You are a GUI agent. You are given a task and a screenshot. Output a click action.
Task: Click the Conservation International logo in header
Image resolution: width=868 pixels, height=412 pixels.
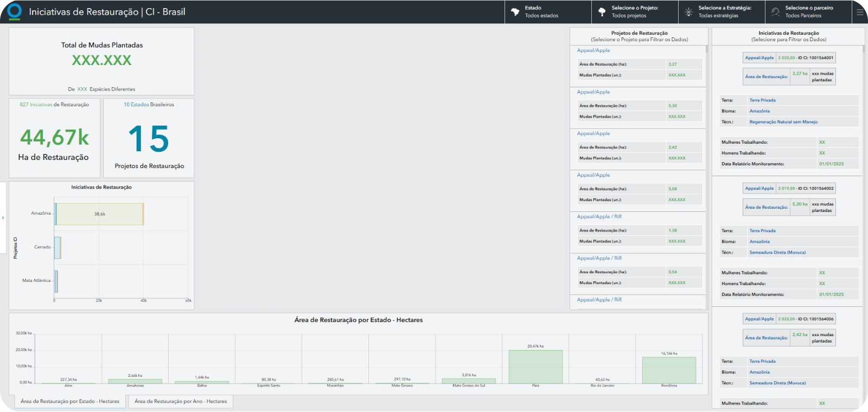click(15, 11)
